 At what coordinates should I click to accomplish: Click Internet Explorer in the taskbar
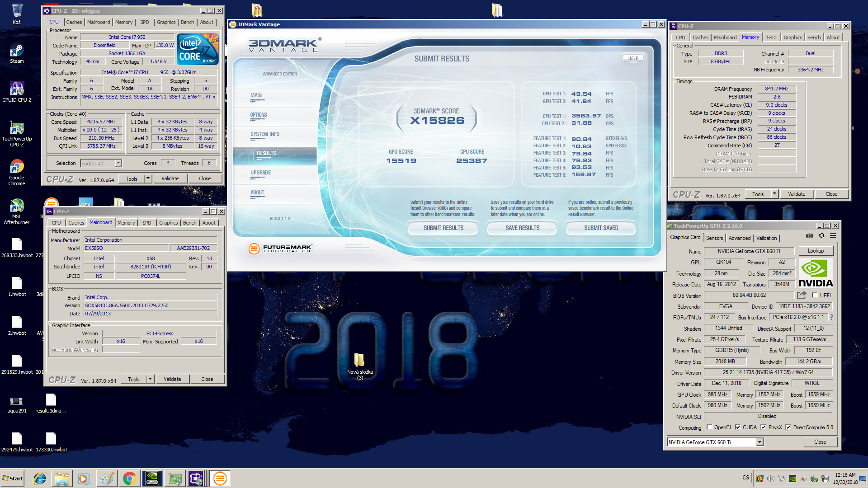[x=40, y=479]
